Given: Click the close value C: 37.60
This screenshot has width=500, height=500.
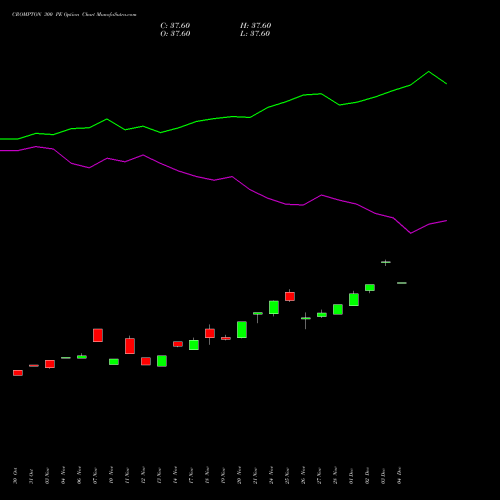Looking at the screenshot, I should tap(175, 26).
